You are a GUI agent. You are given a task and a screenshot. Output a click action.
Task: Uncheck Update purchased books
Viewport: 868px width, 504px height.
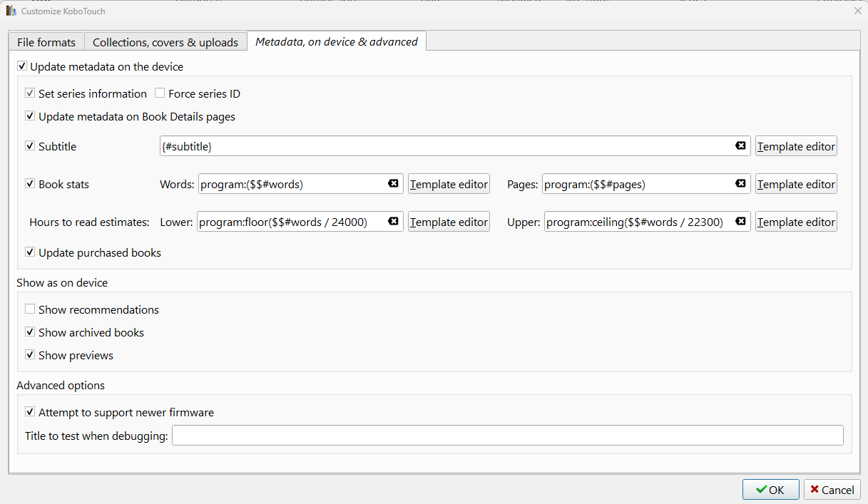tap(30, 252)
